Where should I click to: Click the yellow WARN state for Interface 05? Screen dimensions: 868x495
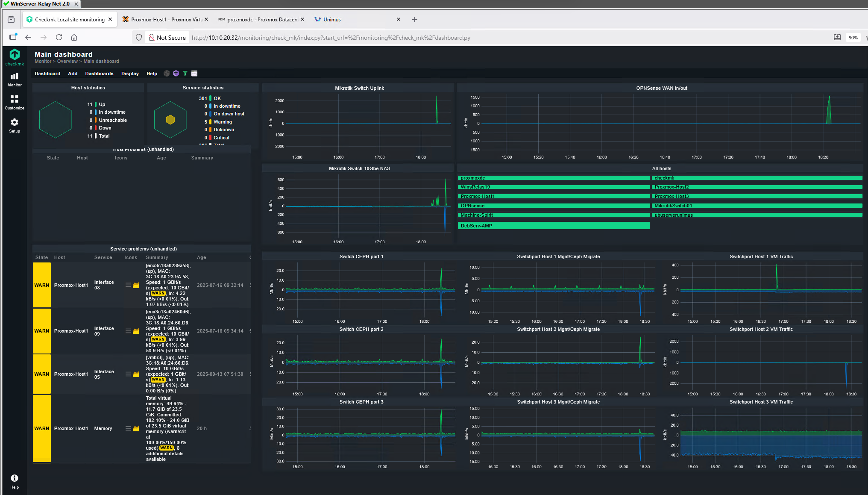coord(41,374)
